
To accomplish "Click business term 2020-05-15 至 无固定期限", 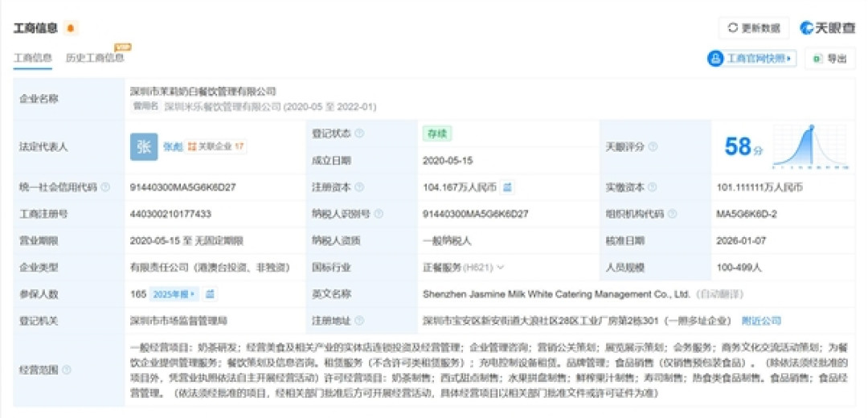I will click(x=186, y=241).
